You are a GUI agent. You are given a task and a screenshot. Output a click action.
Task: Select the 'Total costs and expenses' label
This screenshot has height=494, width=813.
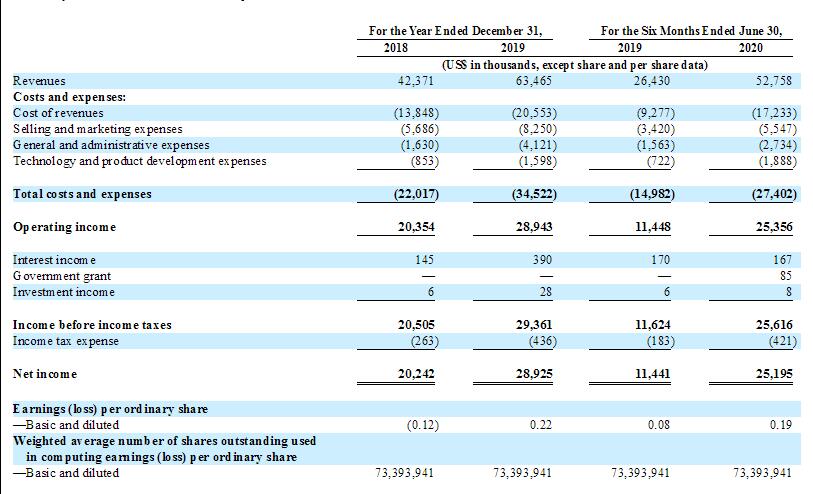(82, 194)
